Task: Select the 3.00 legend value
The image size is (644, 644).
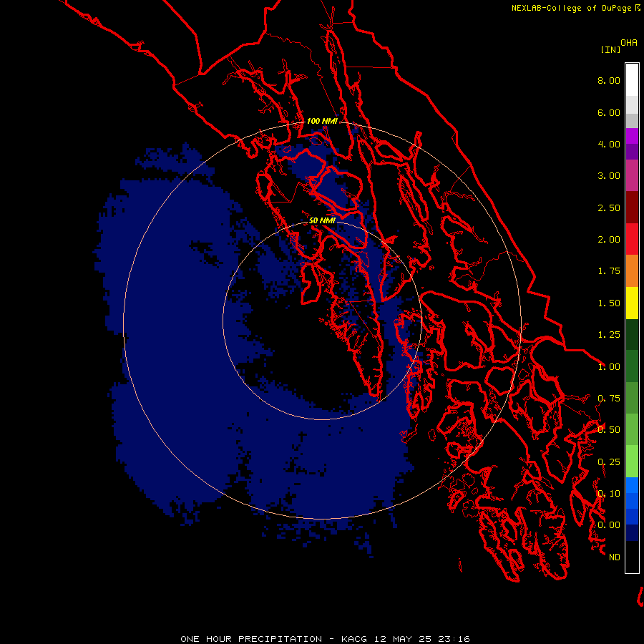Action: 609,176
